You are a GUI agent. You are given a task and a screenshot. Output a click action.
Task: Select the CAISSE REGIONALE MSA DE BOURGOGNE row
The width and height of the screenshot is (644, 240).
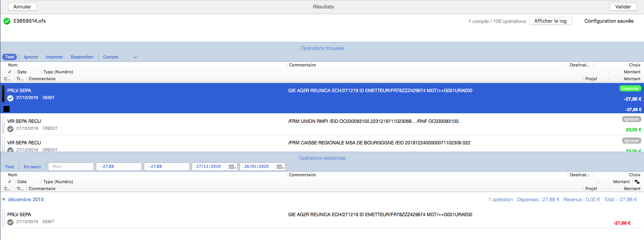point(322,144)
